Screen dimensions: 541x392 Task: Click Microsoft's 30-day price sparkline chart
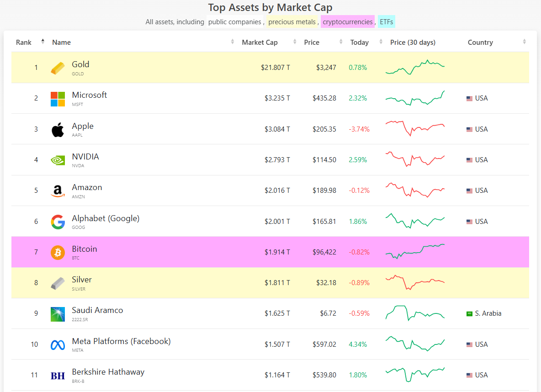pos(415,98)
